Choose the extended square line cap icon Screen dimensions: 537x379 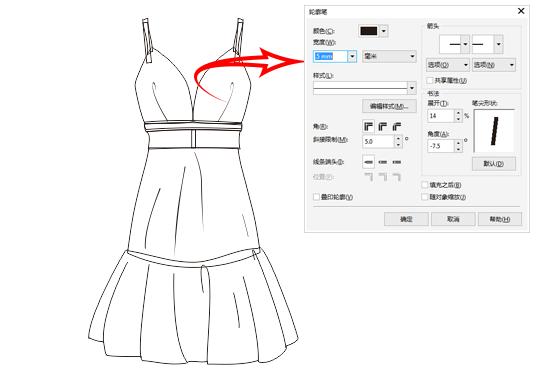[x=397, y=162]
